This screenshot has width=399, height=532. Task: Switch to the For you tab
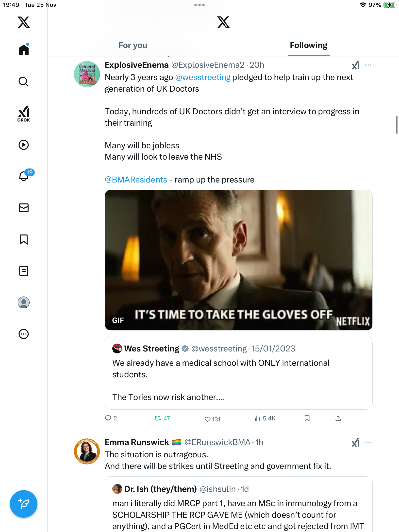(133, 45)
